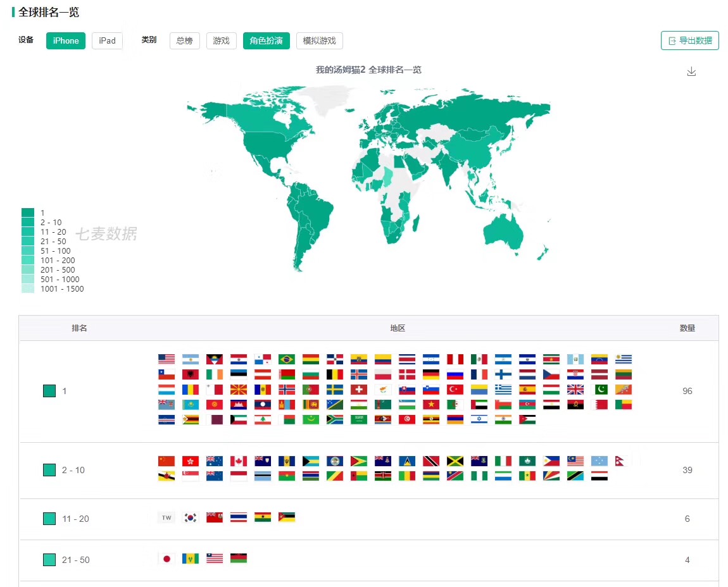Click the Turkey flag icon

[455, 390]
